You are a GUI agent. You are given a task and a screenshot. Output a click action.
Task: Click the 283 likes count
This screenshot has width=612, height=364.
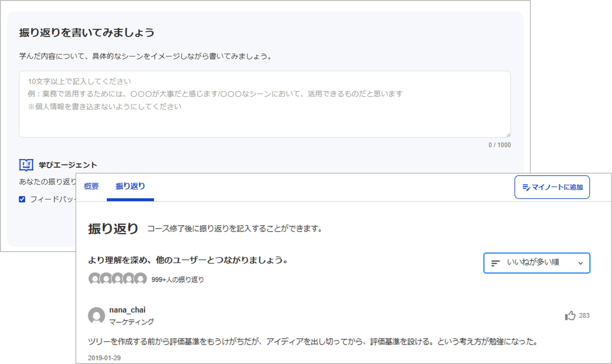[x=584, y=316]
